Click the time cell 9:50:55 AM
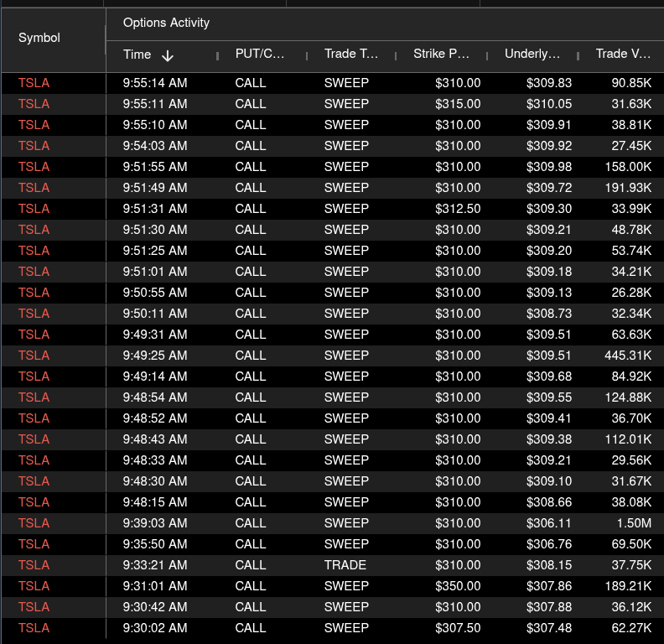The image size is (664, 644). click(x=155, y=293)
